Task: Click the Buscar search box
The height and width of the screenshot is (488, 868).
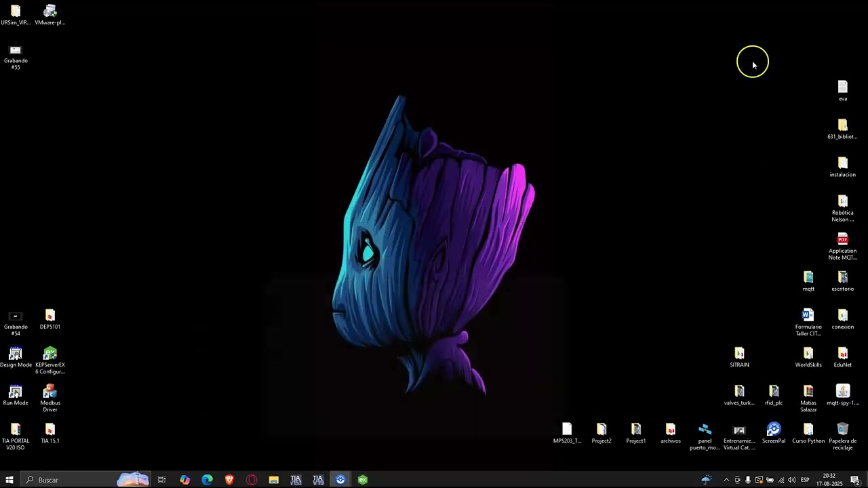Action: [x=85, y=480]
